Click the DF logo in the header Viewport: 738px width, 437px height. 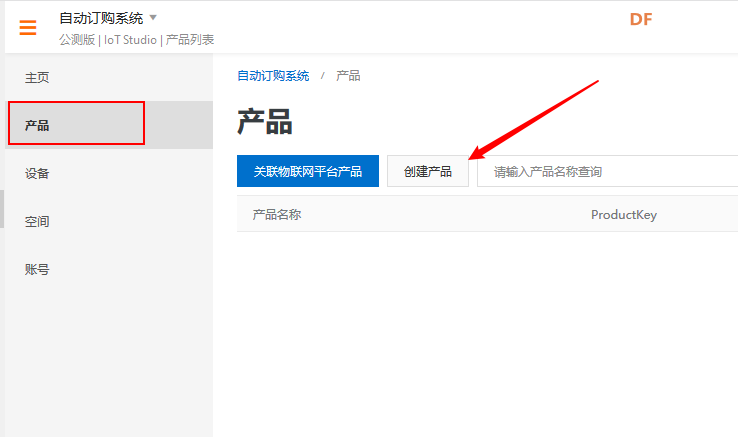click(641, 19)
